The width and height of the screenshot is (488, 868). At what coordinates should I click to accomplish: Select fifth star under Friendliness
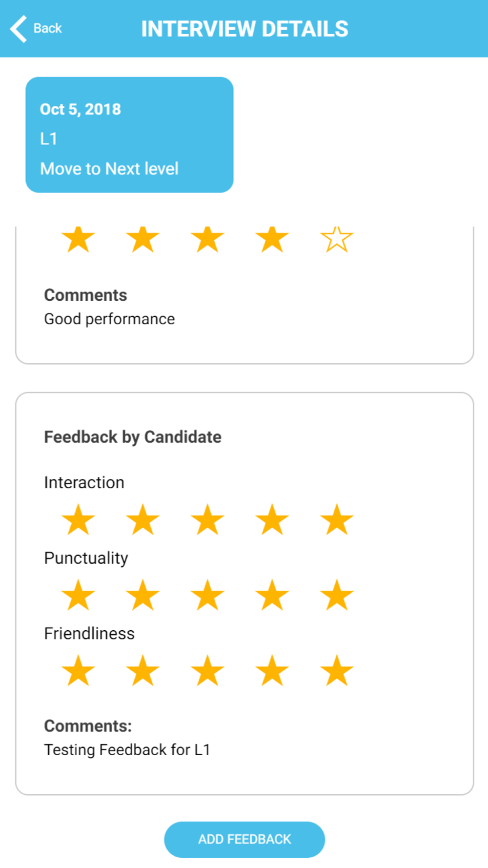pyautogui.click(x=337, y=671)
